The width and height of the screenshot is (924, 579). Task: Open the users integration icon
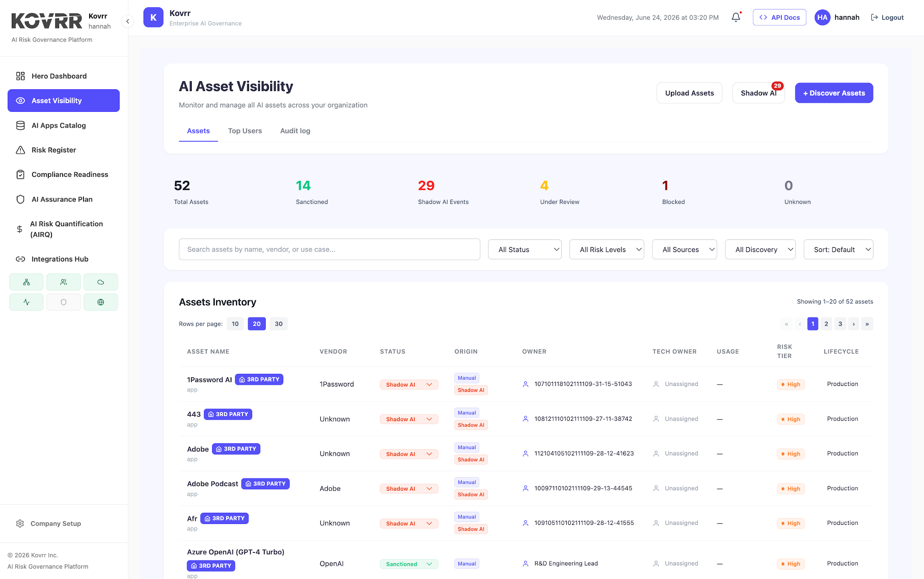pos(64,282)
